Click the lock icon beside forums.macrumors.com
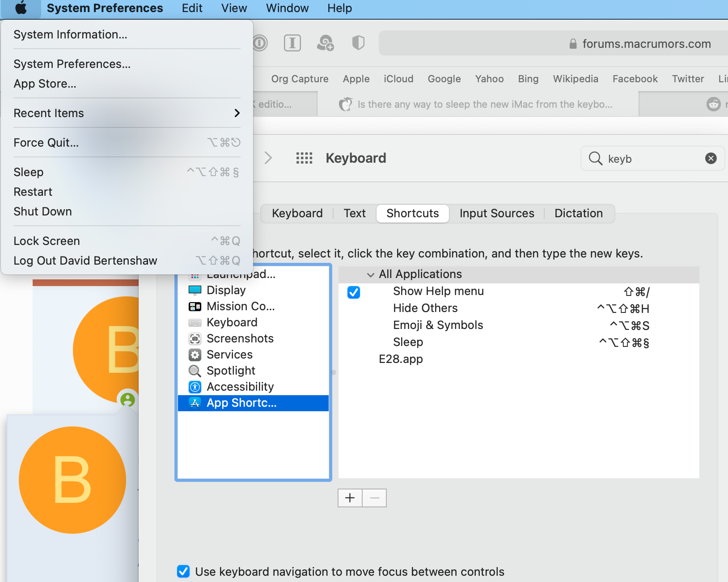The image size is (728, 582). point(573,44)
